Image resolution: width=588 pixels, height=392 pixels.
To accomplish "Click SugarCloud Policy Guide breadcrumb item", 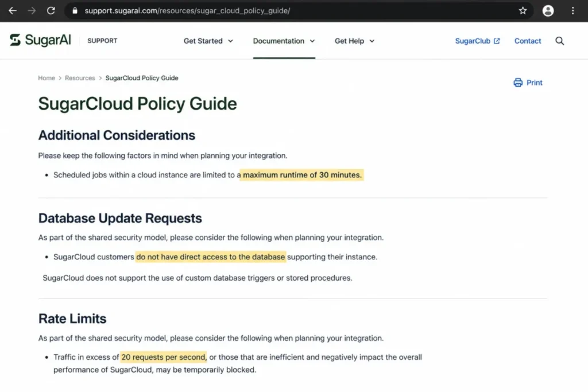I will (x=142, y=78).
